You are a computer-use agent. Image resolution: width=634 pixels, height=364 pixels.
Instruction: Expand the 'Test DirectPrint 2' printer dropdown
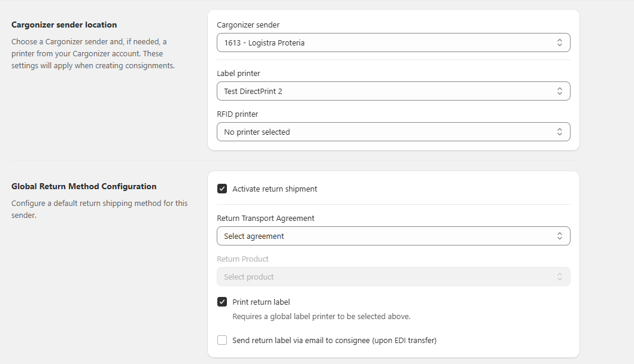pyautogui.click(x=383, y=91)
